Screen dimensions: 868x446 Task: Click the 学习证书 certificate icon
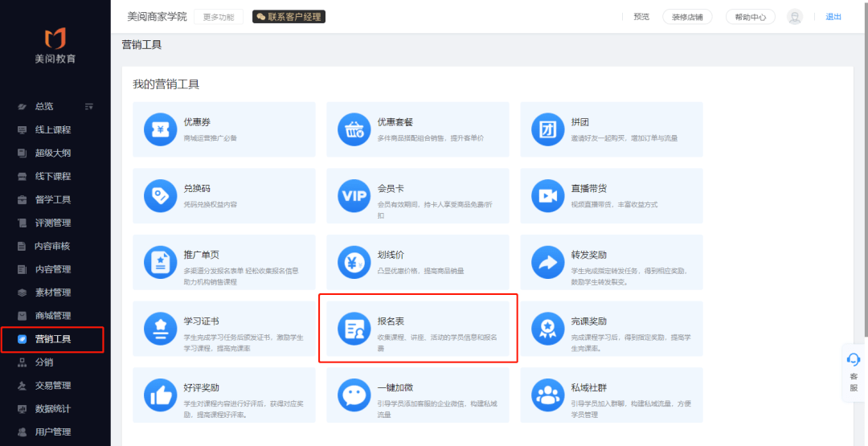pos(161,329)
